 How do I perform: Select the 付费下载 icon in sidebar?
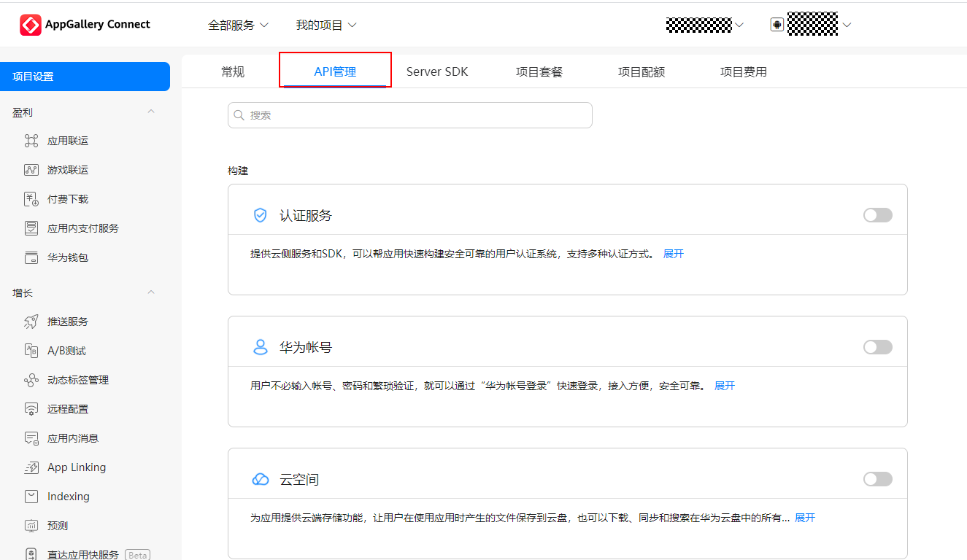[x=31, y=199]
